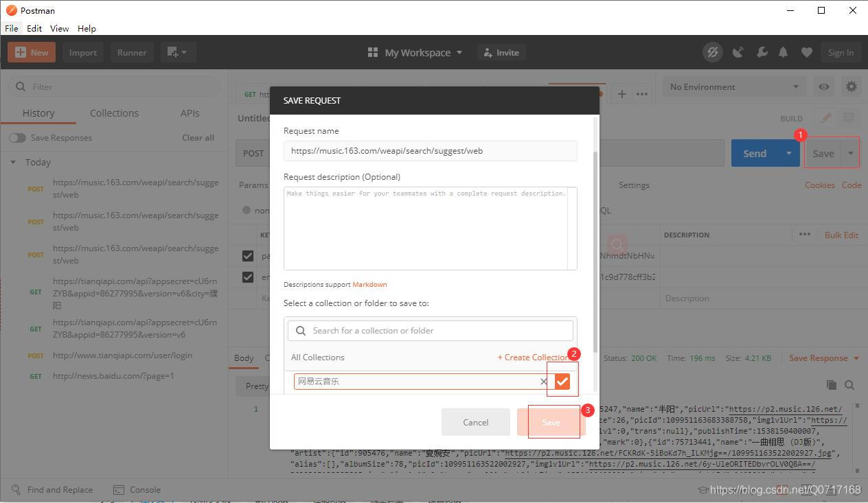This screenshot has height=503, width=868.
Task: Toggle Save Responses switch
Action: pyautogui.click(x=17, y=138)
